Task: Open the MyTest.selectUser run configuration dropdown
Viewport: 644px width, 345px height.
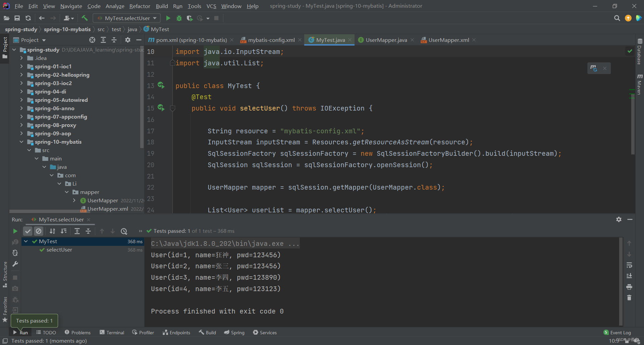Action: [x=126, y=18]
